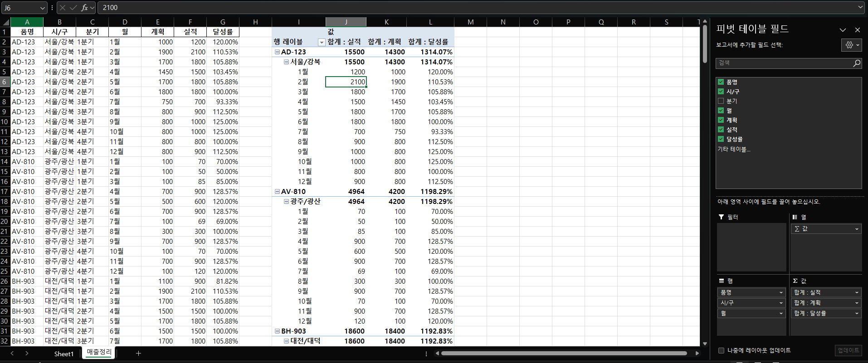Open the 시/구 row field dropdown

coord(781,303)
